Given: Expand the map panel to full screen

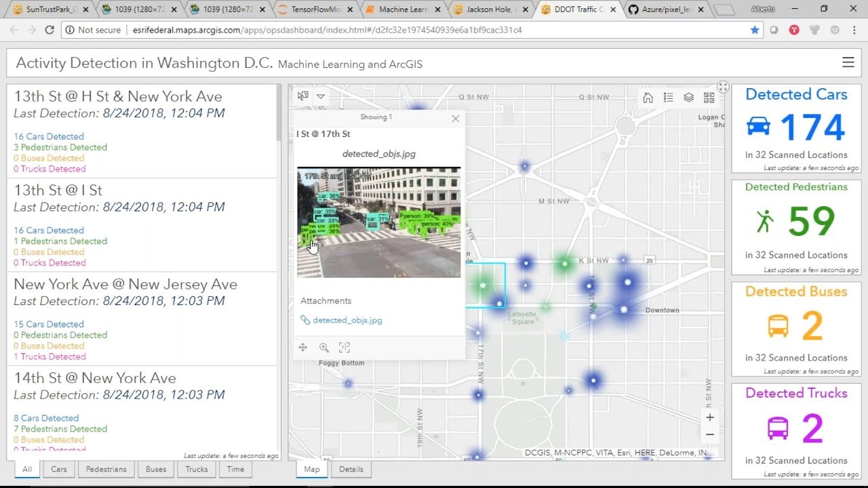Looking at the screenshot, I should point(723,87).
